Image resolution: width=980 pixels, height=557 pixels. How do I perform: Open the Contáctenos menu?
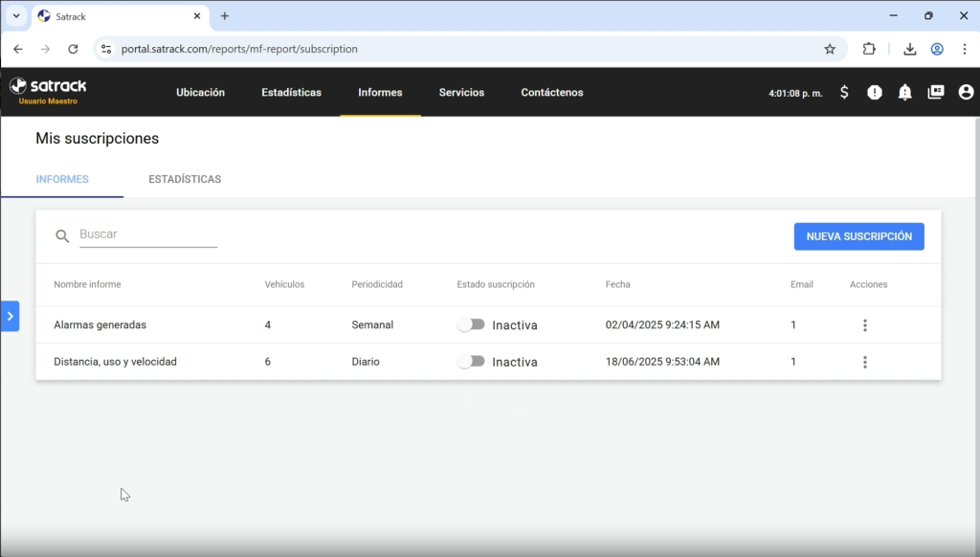pyautogui.click(x=552, y=93)
